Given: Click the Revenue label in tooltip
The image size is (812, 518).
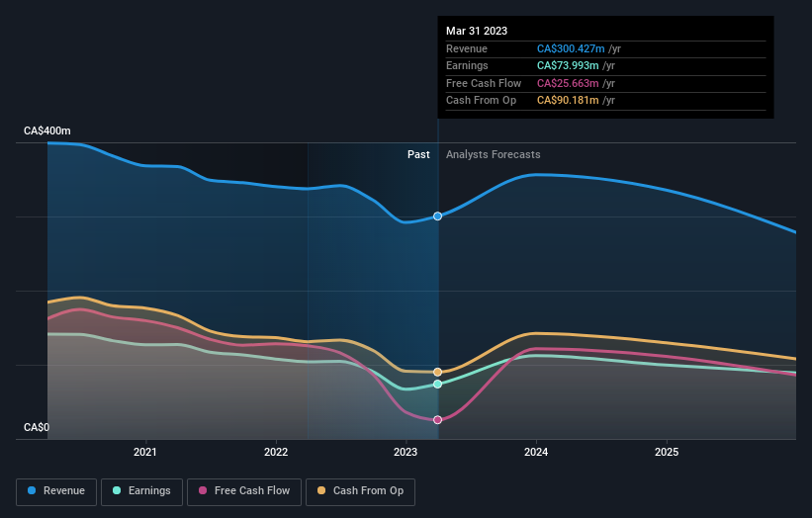Looking at the screenshot, I should 467,48.
